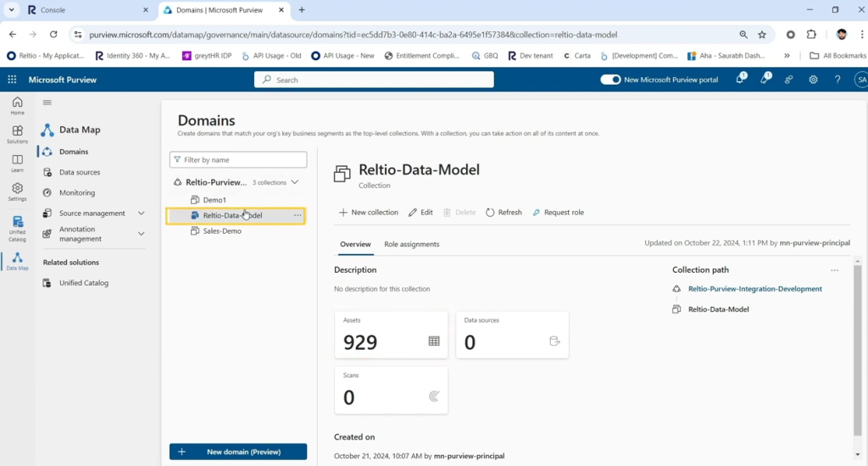Refresh the collection details
This screenshot has height=466, width=868.
pos(504,213)
